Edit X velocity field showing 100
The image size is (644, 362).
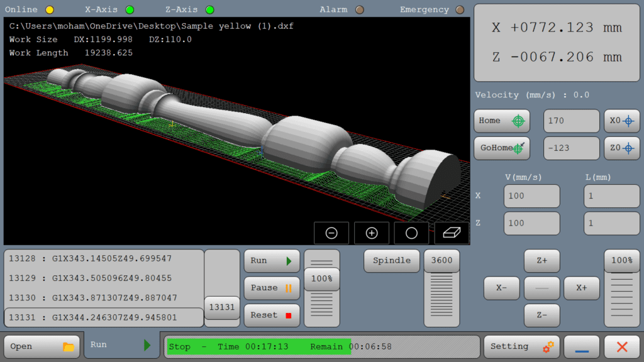coord(532,196)
